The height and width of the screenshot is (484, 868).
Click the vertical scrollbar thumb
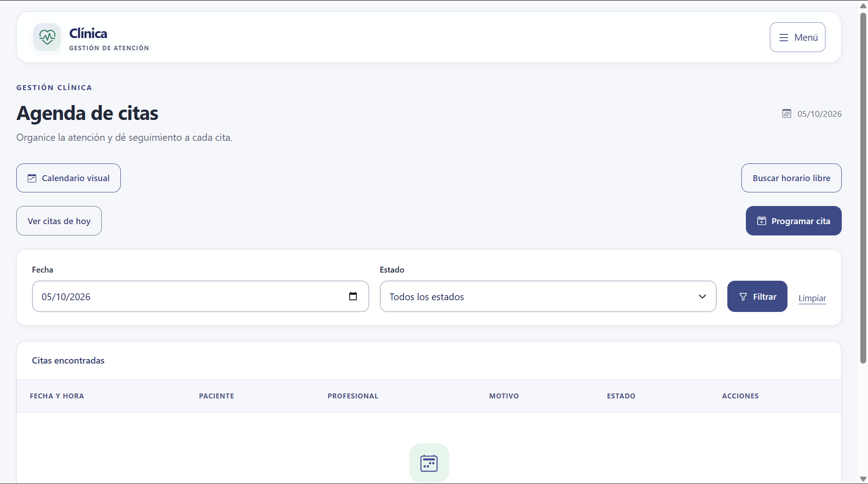click(x=863, y=188)
